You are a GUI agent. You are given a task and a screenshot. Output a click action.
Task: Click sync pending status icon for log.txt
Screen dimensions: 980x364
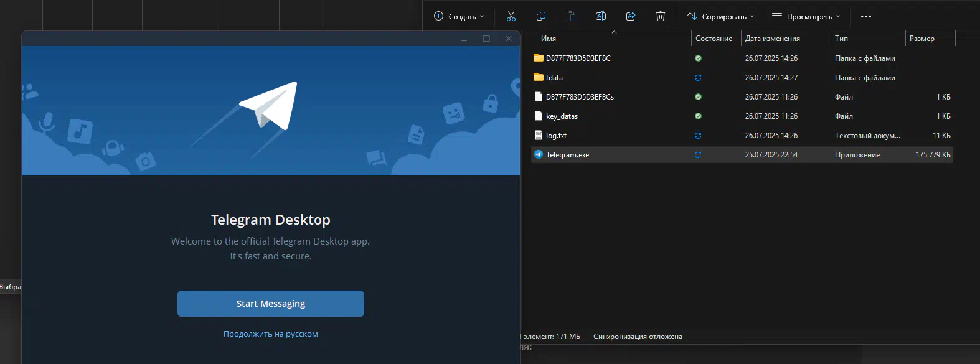pyautogui.click(x=698, y=136)
